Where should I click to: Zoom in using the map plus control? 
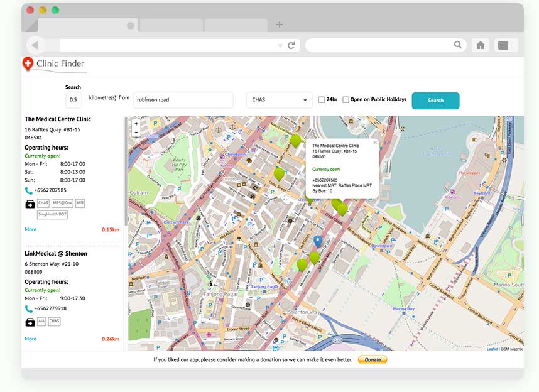[136, 124]
